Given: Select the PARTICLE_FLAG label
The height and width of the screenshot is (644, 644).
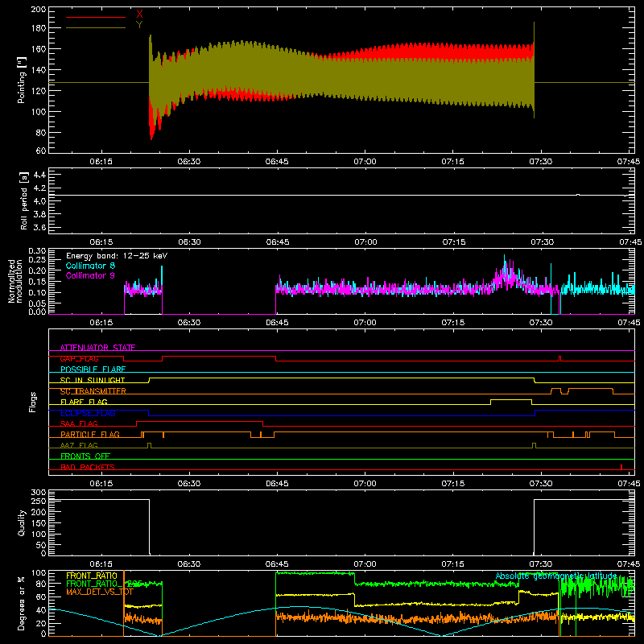Looking at the screenshot, I should point(90,434).
